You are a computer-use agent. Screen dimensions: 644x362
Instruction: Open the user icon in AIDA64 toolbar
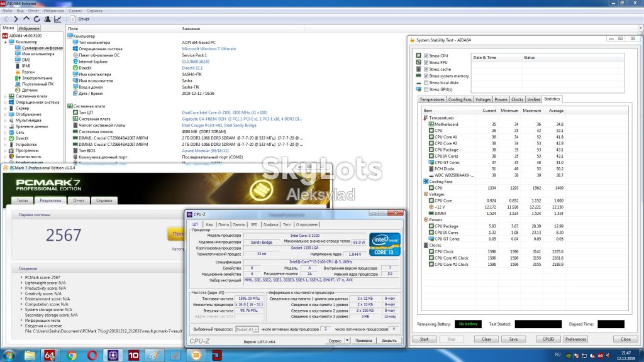tap(47, 19)
